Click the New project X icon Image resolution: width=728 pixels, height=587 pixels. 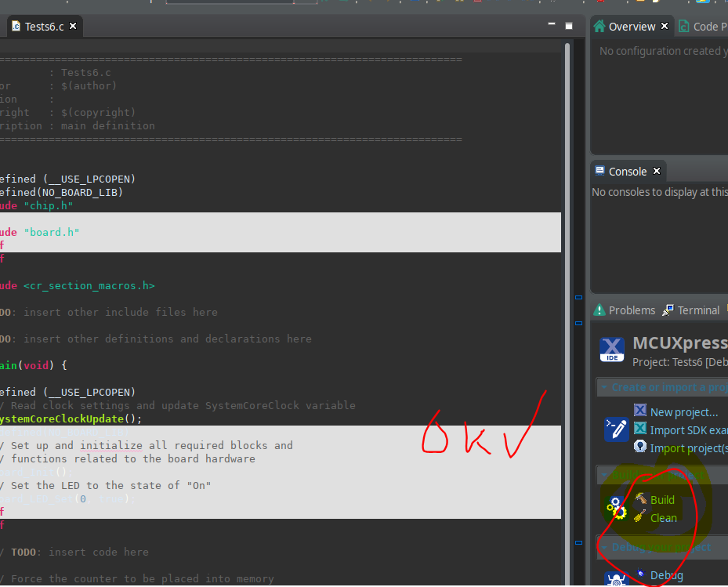click(x=640, y=410)
